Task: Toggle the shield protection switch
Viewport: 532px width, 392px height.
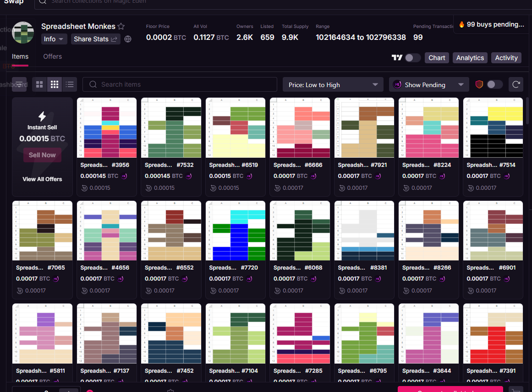Action: 494,84
